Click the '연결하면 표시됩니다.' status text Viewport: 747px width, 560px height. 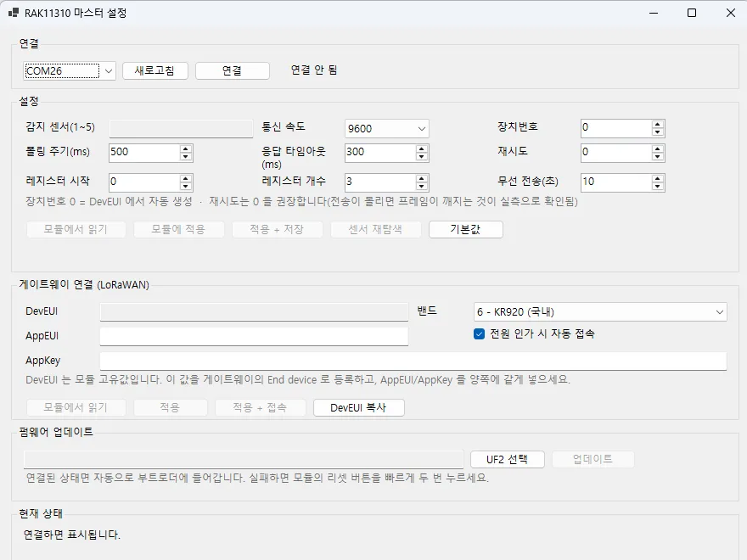tap(72, 535)
